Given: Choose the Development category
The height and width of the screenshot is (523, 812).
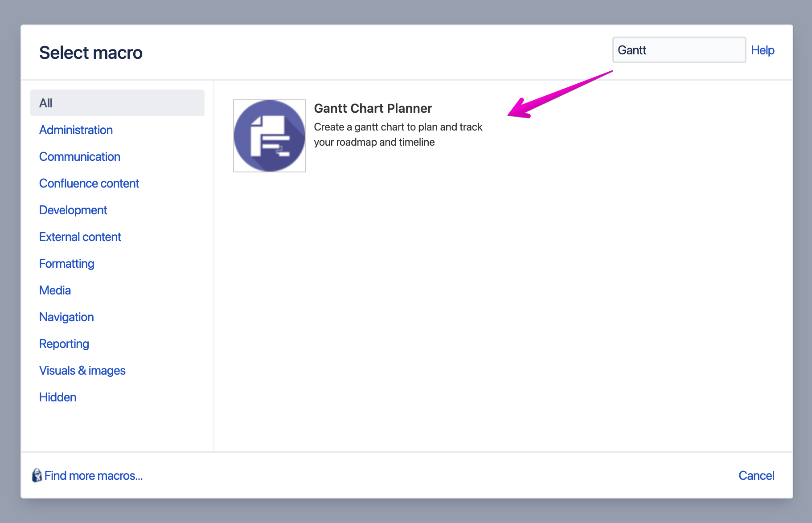Looking at the screenshot, I should [x=73, y=210].
